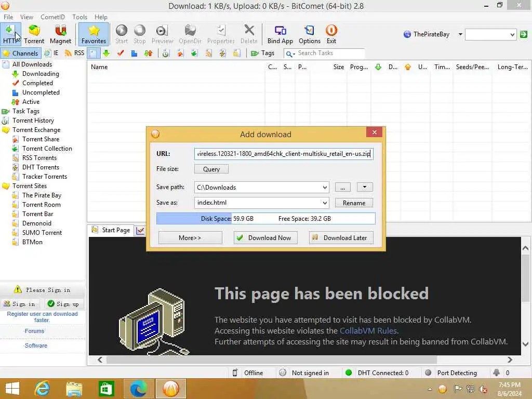532x399 pixels.
Task: Open the search type dropdown beside Search Tasks
Action: coord(290,54)
